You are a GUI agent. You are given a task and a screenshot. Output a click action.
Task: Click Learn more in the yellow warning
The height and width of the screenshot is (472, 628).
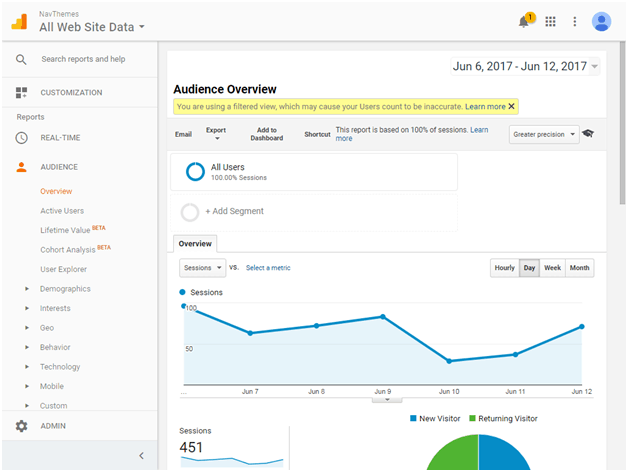click(485, 107)
